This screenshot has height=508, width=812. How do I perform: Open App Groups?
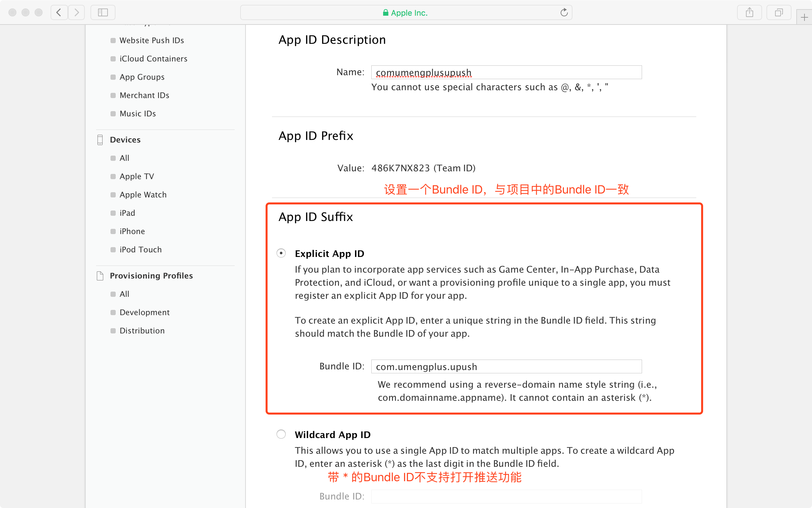(x=142, y=77)
